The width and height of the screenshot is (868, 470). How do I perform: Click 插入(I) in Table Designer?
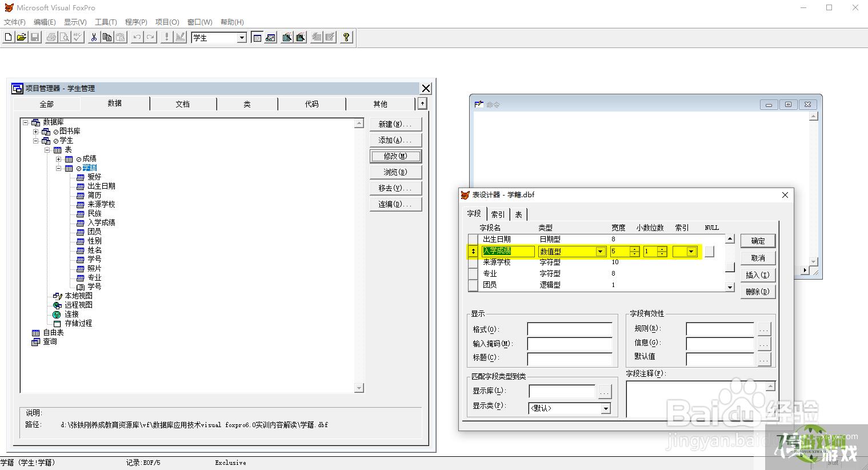click(x=758, y=275)
